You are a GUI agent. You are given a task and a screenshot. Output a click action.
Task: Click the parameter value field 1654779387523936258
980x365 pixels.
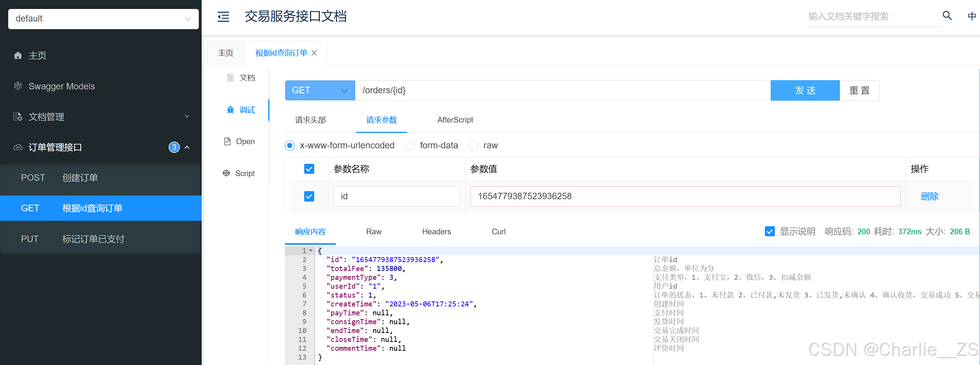pos(685,196)
